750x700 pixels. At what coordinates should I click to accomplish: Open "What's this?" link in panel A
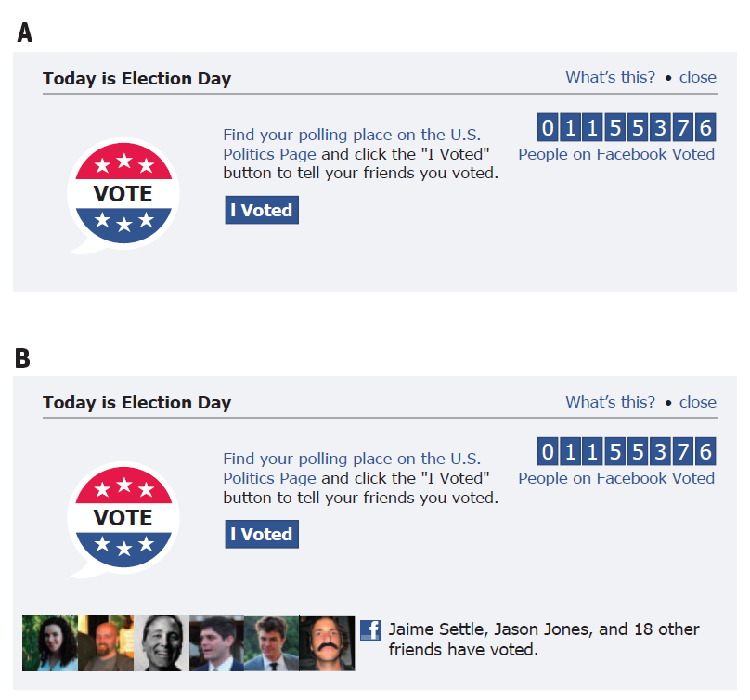pos(610,78)
